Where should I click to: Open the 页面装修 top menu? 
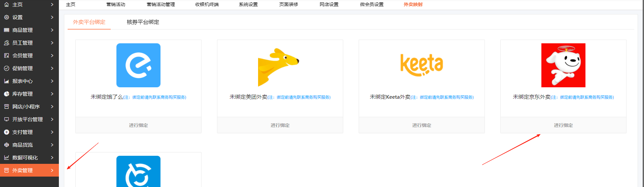point(289,4)
